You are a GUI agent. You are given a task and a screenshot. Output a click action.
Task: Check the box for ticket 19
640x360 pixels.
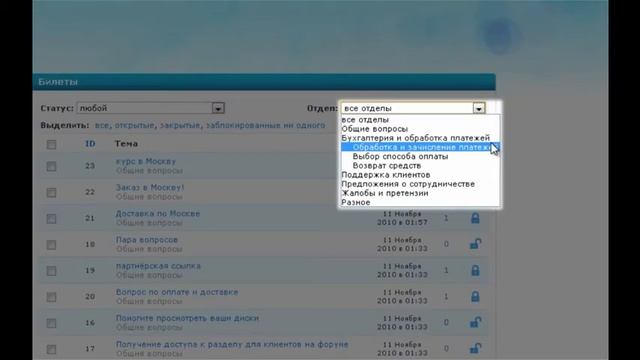pyautogui.click(x=51, y=271)
